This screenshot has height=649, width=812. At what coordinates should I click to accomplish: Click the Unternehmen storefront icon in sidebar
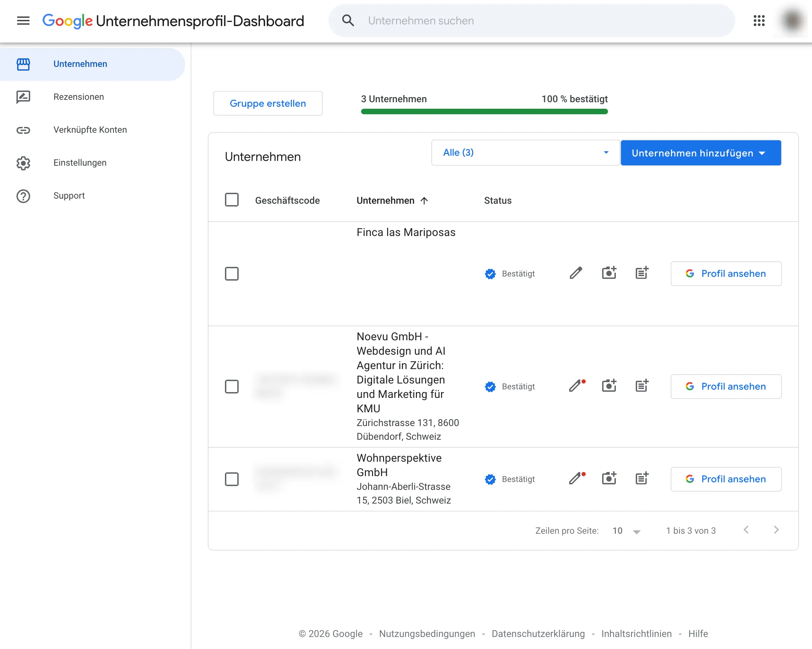[x=23, y=64]
